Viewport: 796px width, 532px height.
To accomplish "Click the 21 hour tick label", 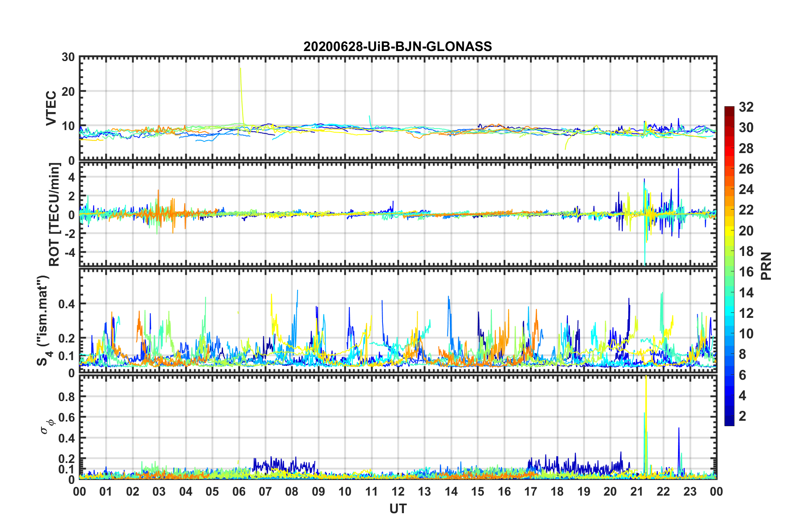I will point(637,491).
